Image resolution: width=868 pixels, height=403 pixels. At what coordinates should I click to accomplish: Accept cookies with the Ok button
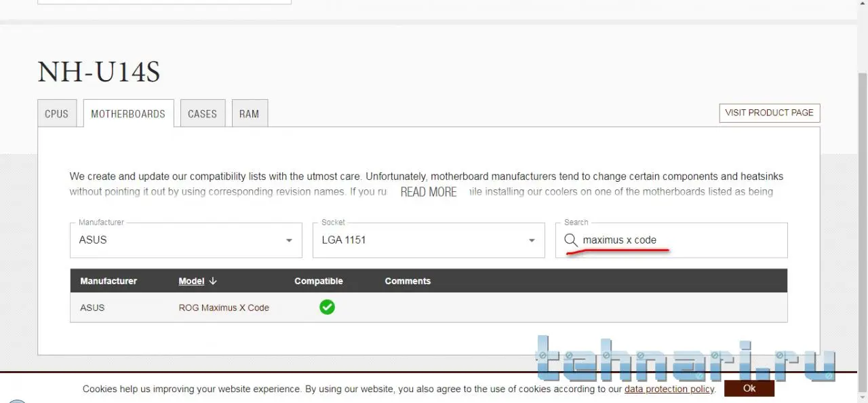(749, 389)
